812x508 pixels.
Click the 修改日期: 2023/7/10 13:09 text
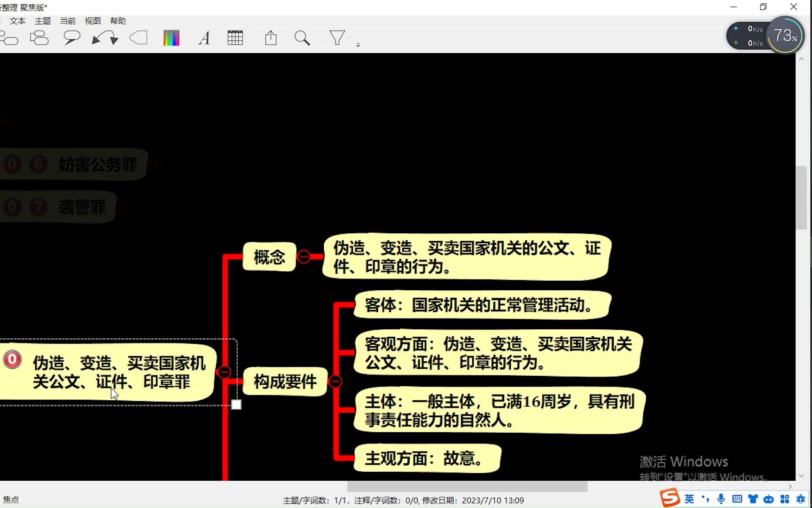pos(473,500)
